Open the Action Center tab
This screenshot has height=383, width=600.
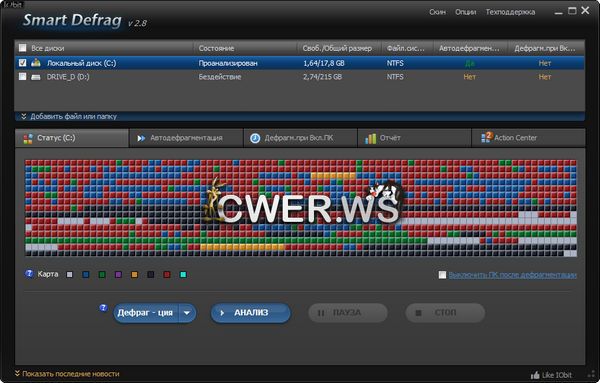[528, 138]
